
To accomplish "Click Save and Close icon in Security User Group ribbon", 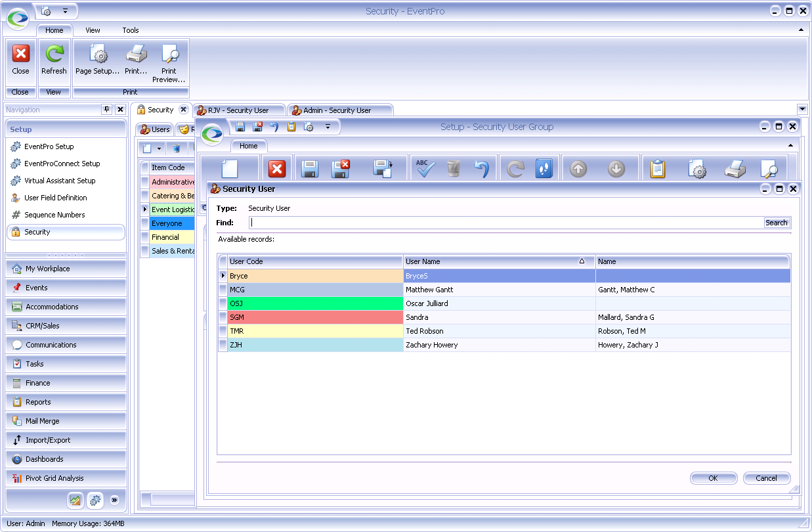I will pos(341,169).
